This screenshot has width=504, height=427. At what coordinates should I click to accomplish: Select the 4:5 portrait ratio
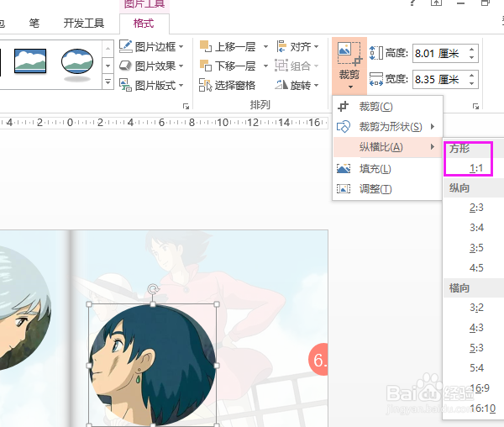tap(476, 268)
